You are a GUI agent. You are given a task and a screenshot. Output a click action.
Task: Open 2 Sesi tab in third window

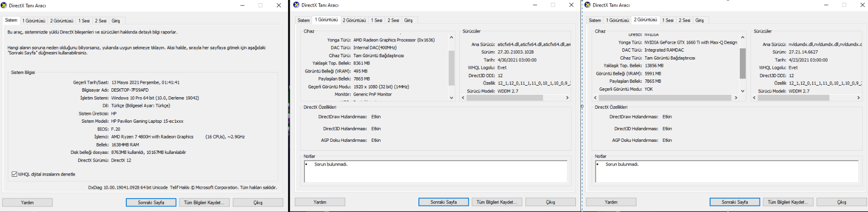(684, 20)
